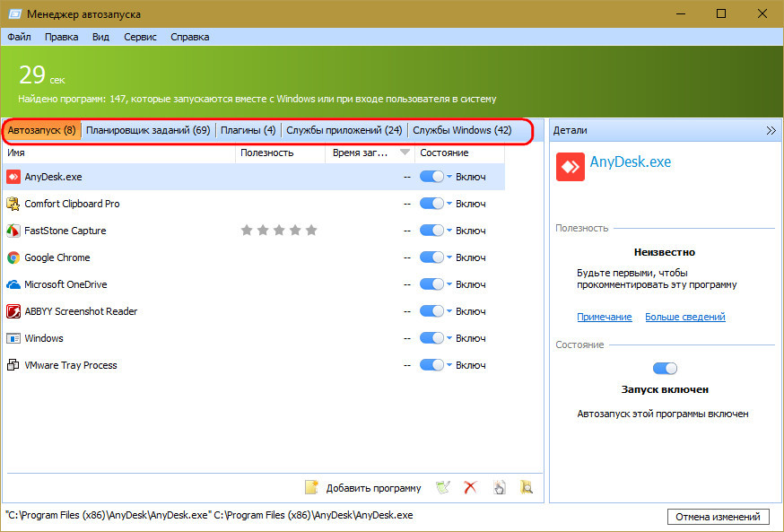This screenshot has width=784, height=532.
Task: Open the Сервис menu
Action: pos(140,37)
